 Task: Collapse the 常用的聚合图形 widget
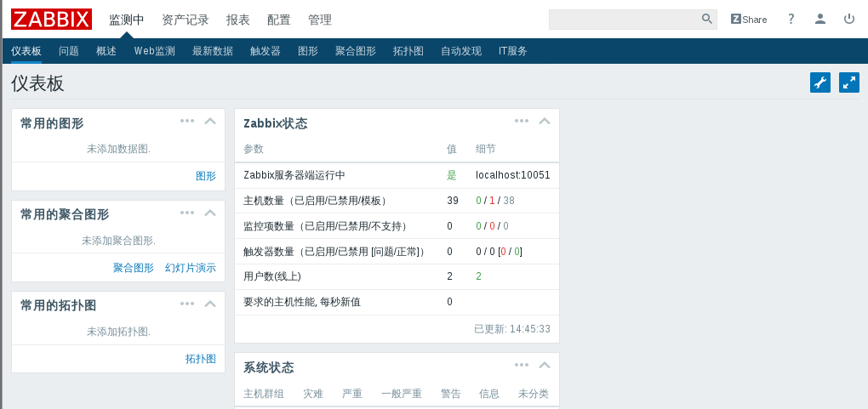[210, 213]
